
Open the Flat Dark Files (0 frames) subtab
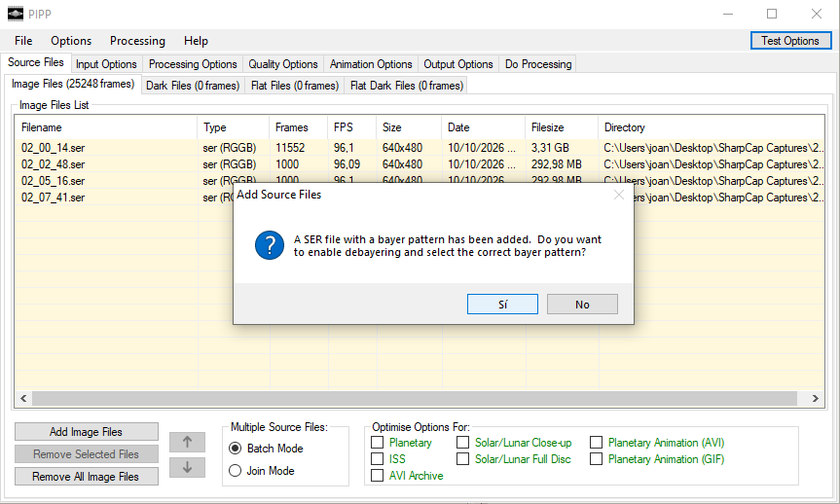tap(407, 86)
